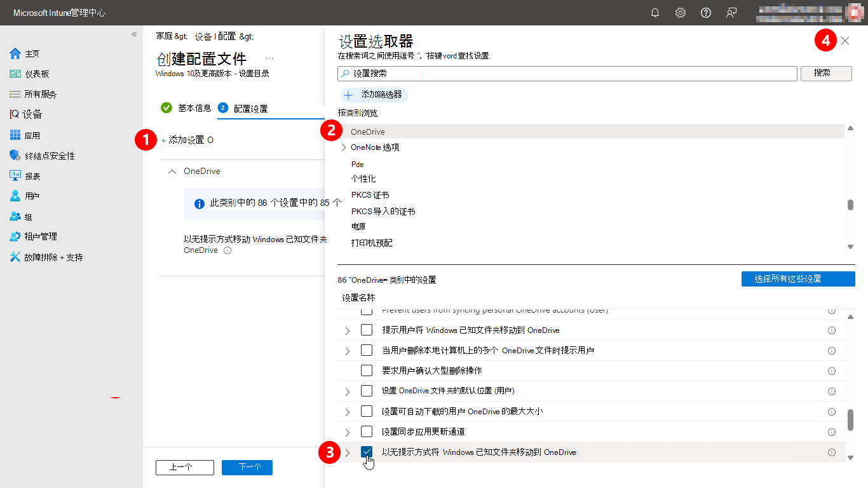The image size is (868, 488).
Task: Select the PKCS 证书 category
Action: [x=370, y=195]
